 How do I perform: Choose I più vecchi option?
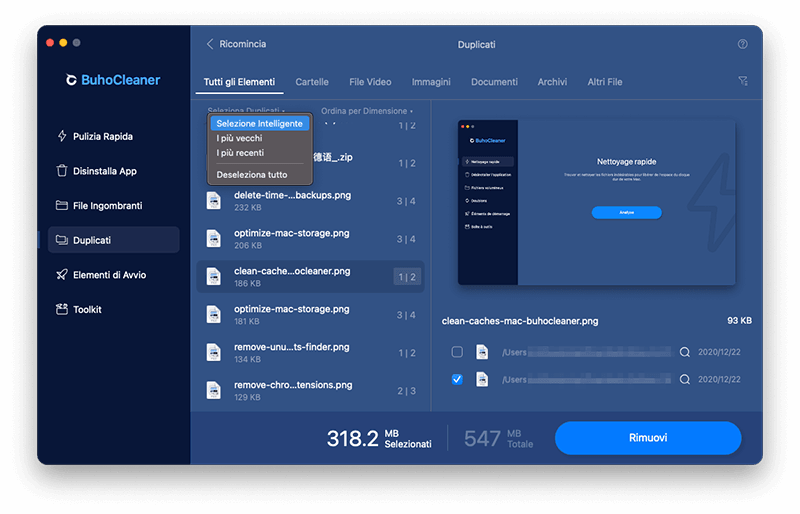[x=239, y=138]
